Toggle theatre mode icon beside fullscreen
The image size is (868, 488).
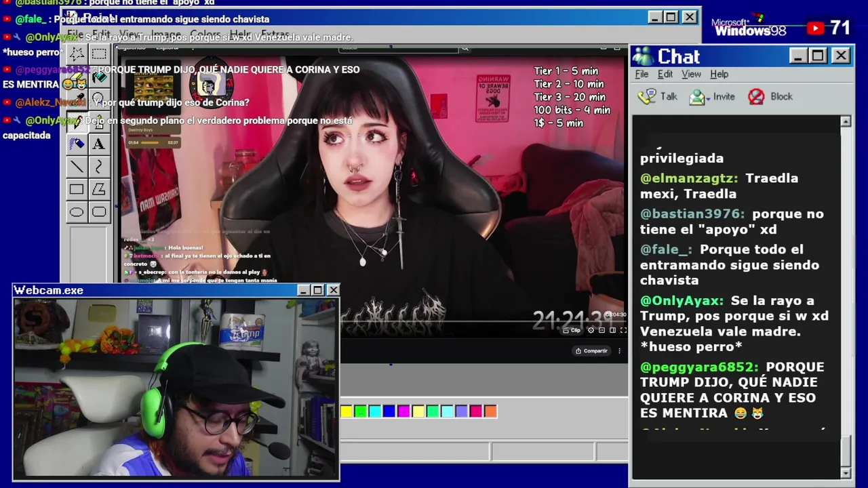[x=612, y=330]
